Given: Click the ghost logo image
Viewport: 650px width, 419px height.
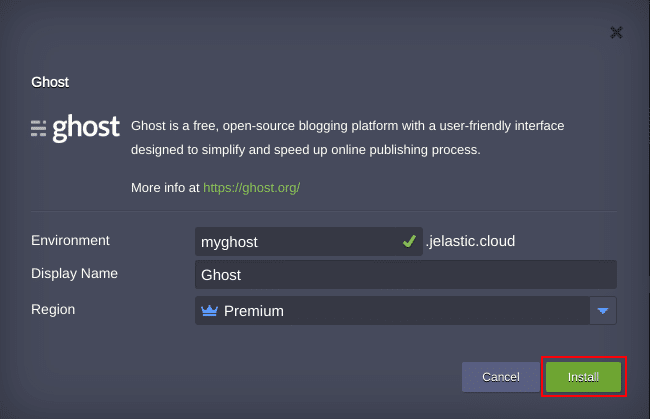Looking at the screenshot, I should pos(75,128).
